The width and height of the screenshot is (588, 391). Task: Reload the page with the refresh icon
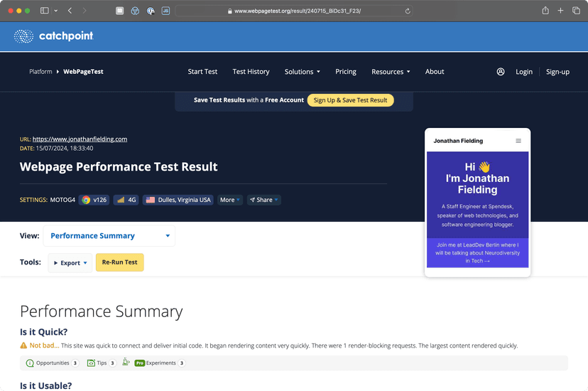click(x=408, y=11)
